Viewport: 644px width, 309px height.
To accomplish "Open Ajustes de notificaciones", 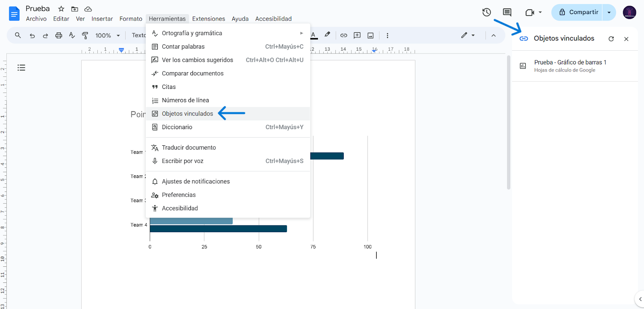I will pyautogui.click(x=228, y=181).
